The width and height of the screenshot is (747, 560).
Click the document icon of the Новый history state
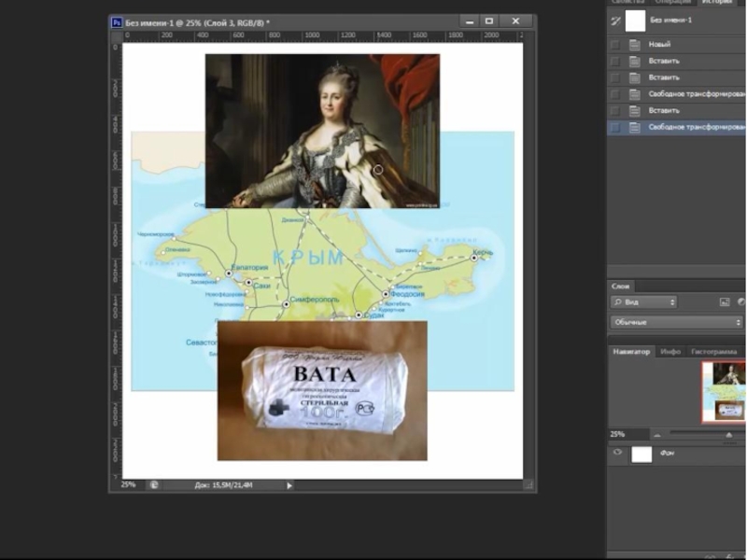pyautogui.click(x=635, y=44)
